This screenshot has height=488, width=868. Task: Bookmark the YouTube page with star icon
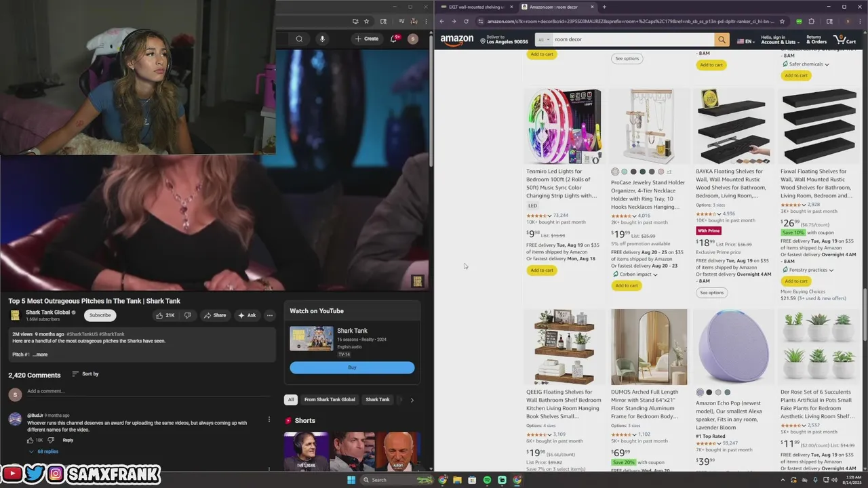[366, 21]
